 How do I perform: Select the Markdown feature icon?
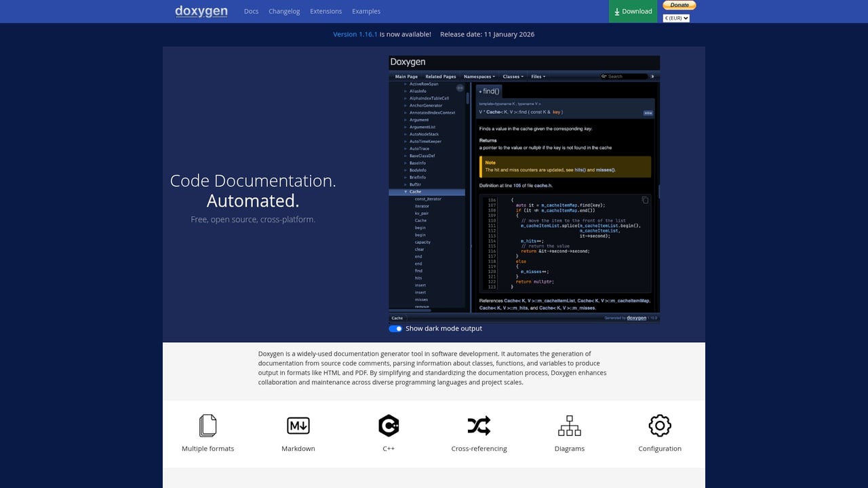[x=298, y=426]
